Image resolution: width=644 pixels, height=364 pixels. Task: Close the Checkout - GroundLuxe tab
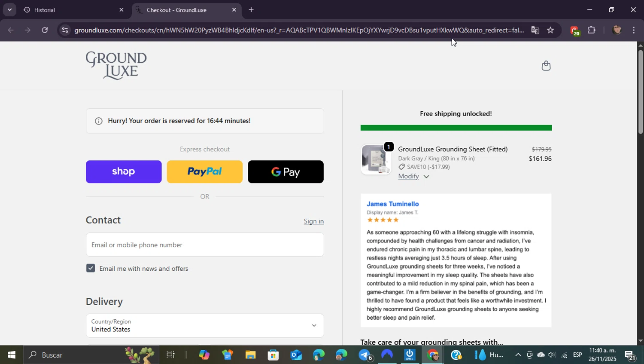point(234,10)
